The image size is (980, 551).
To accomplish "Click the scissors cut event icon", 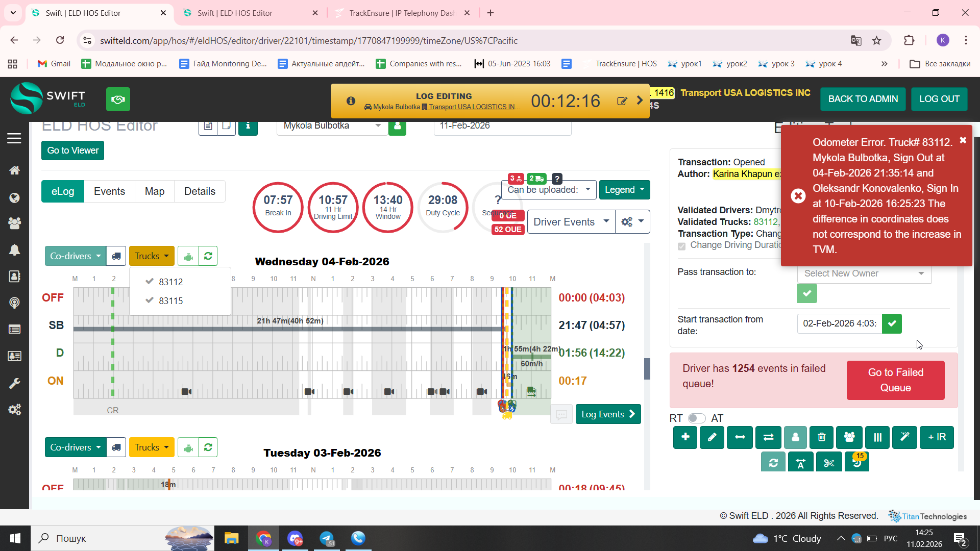I will coord(828,463).
